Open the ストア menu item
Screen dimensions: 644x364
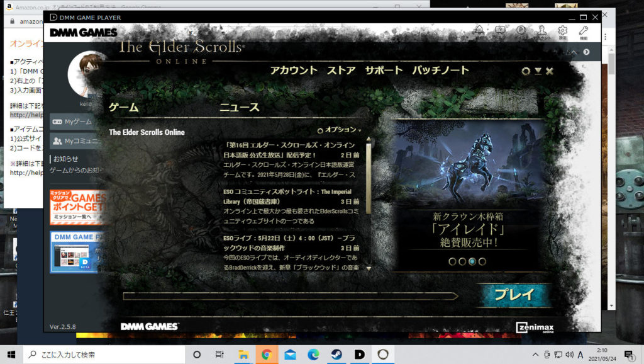pos(341,70)
